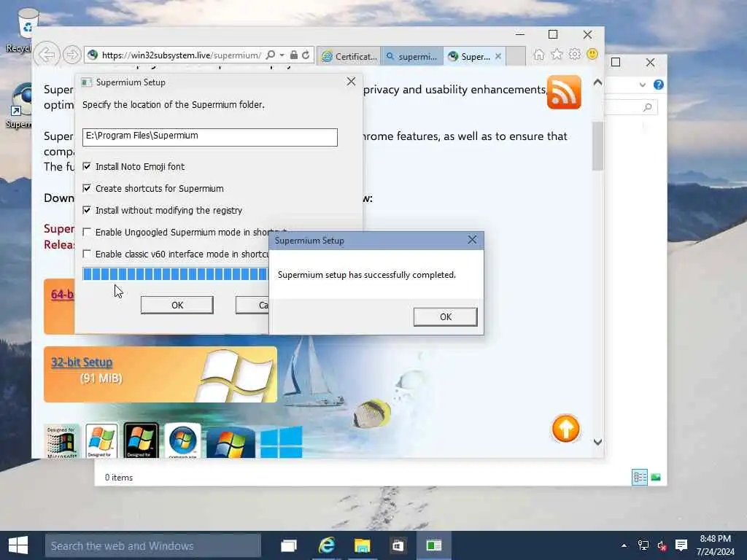Image resolution: width=747 pixels, height=560 pixels.
Task: Close the Supermium Setup options dialog
Action: pyautogui.click(x=351, y=82)
